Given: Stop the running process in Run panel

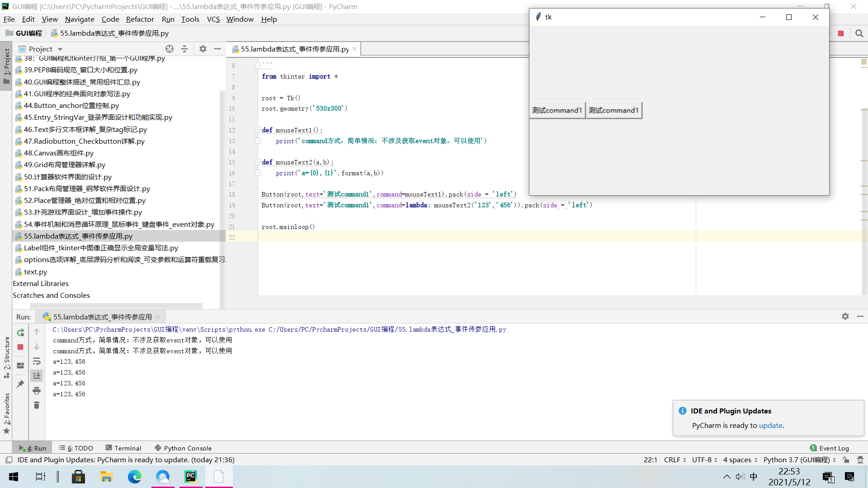Looking at the screenshot, I should [20, 347].
